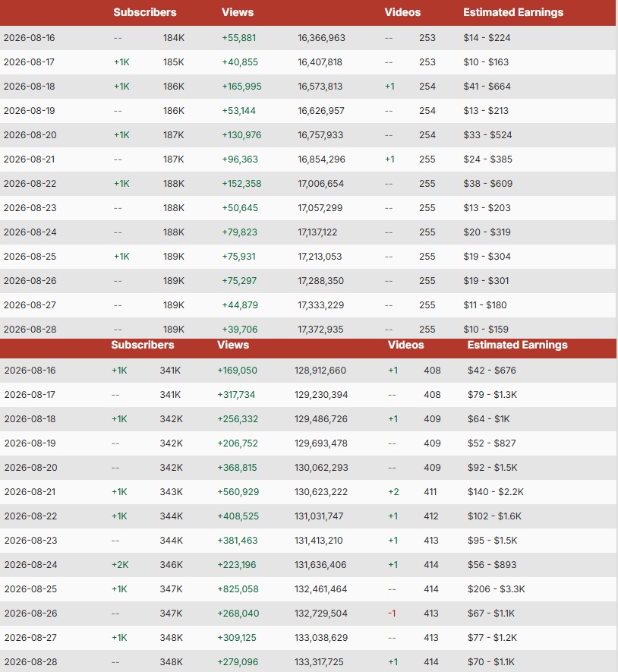Select total views 17,006,654

pyautogui.click(x=320, y=184)
